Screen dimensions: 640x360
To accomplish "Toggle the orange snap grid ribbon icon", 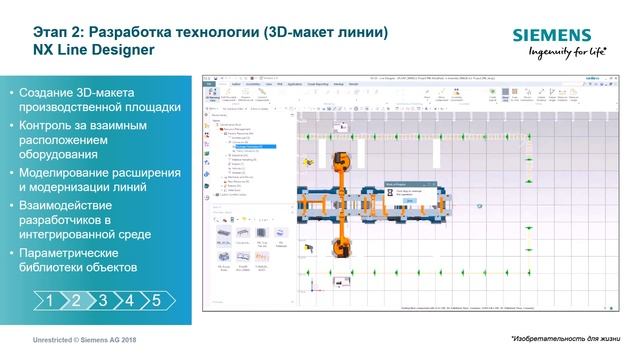I will (x=515, y=95).
